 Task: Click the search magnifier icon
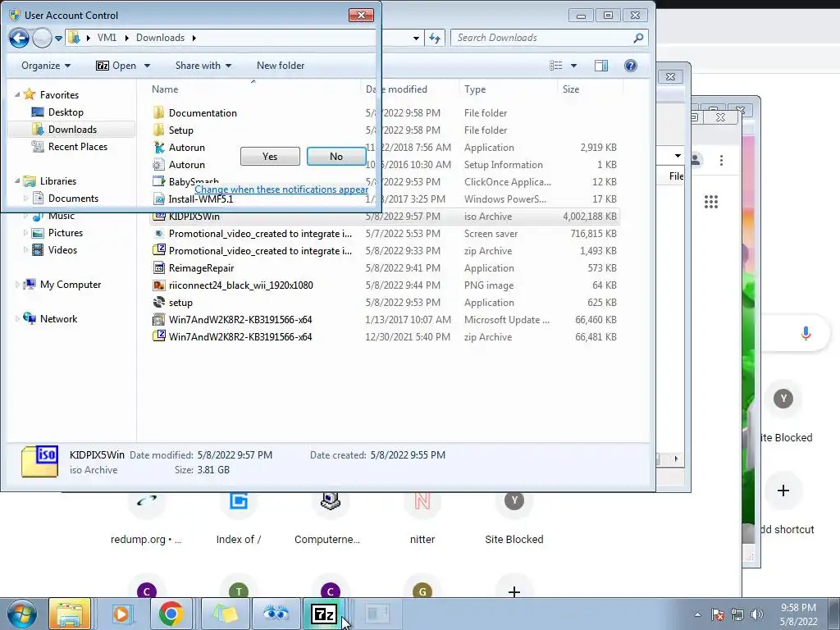[x=638, y=38]
